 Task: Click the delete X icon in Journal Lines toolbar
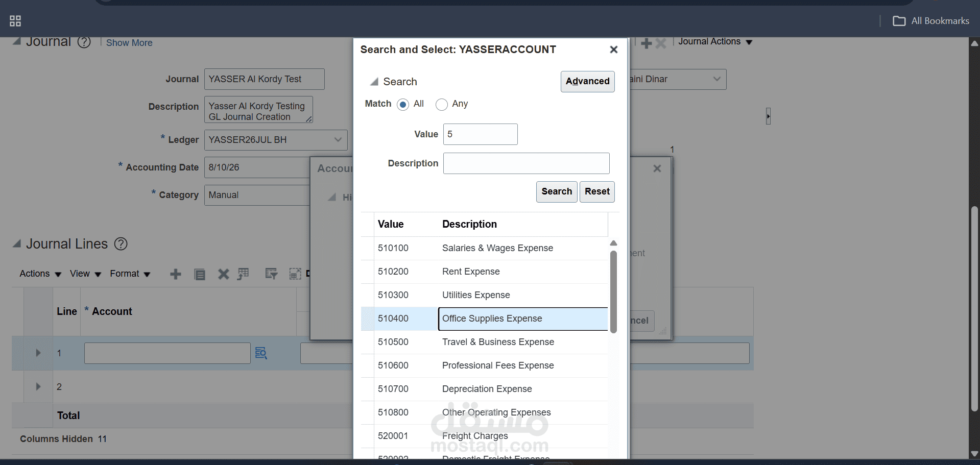pos(223,274)
